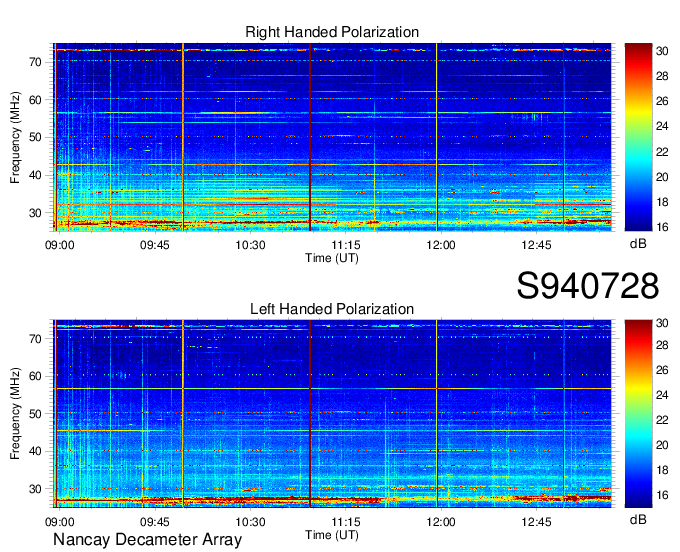
Task: Click the 24 dB tick on the Left Handed colorbar
Action: coord(662,395)
